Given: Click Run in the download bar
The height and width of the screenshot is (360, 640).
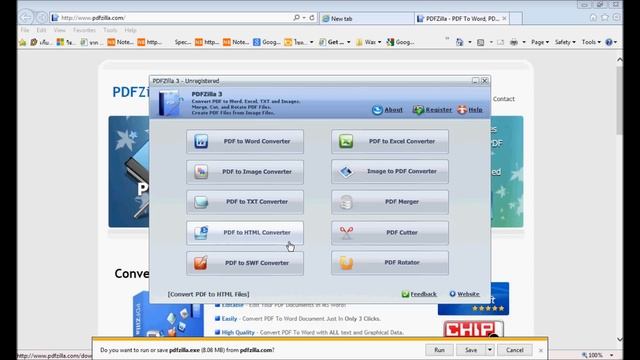Looking at the screenshot, I should [x=439, y=350].
